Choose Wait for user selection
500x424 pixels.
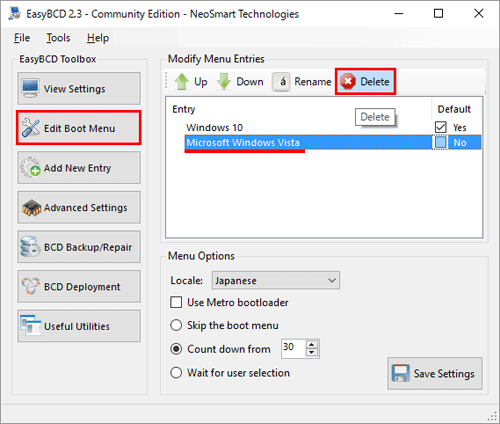(176, 373)
